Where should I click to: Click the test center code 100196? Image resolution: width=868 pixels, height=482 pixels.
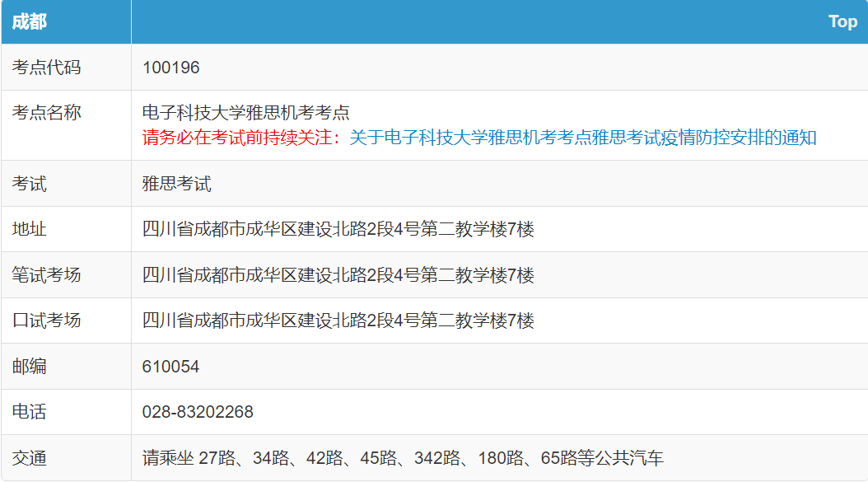[171, 68]
